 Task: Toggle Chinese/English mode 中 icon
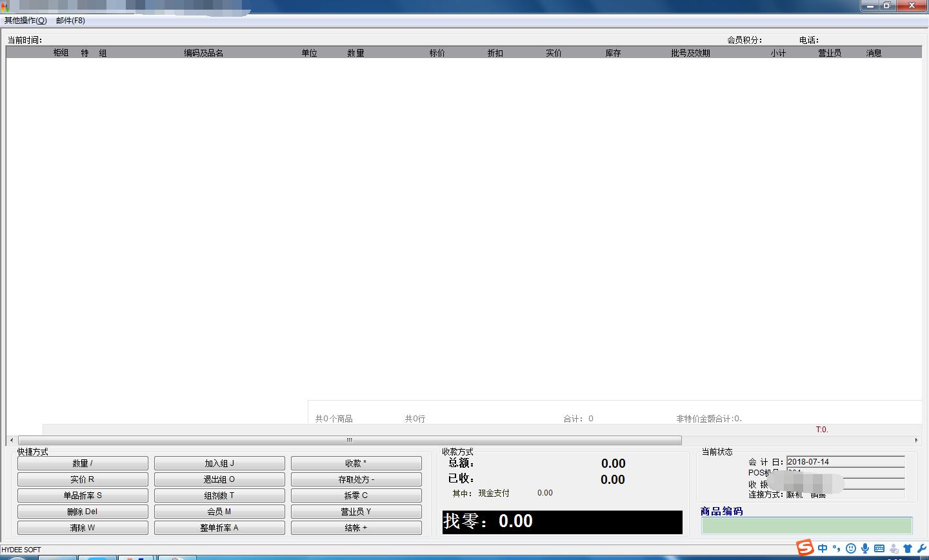coord(823,548)
